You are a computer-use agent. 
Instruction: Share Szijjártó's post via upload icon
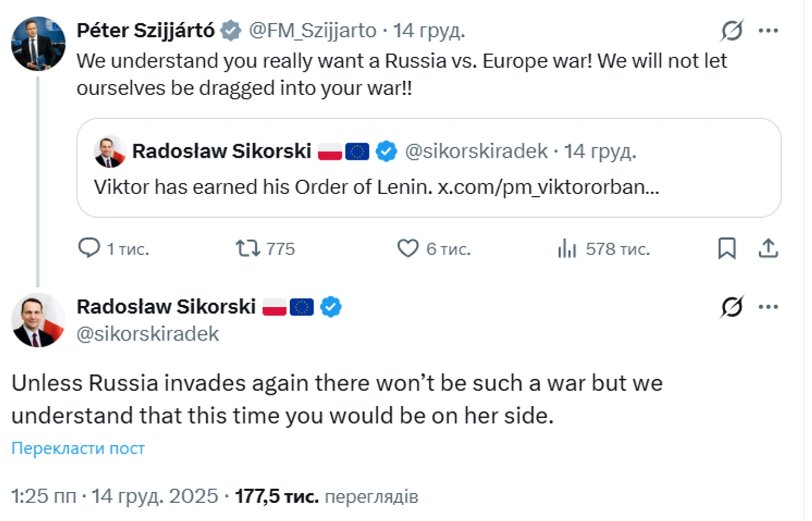pos(768,248)
